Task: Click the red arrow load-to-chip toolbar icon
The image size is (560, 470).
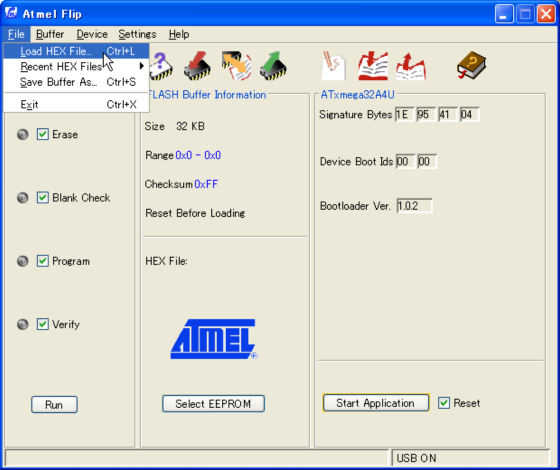Action: pyautogui.click(x=197, y=66)
